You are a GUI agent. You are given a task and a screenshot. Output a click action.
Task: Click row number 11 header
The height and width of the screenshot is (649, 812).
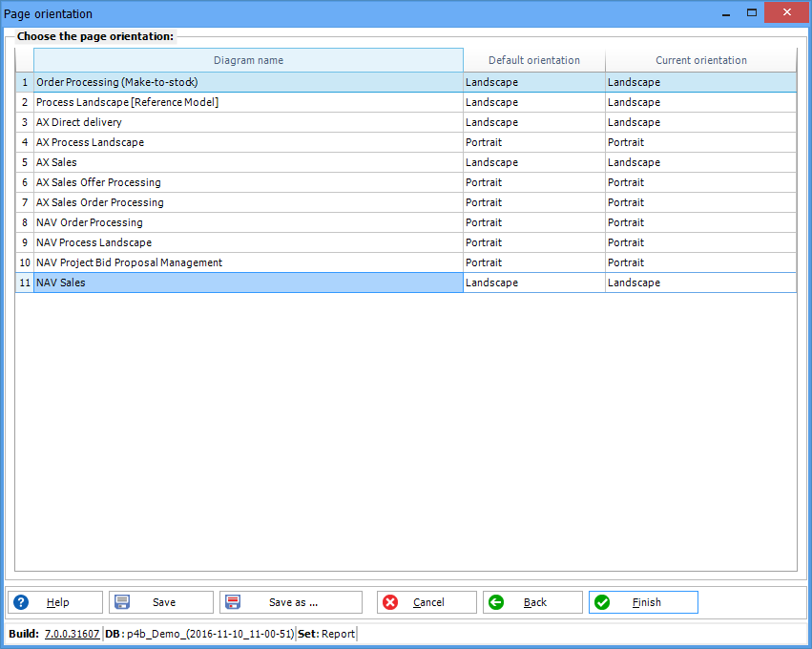25,283
